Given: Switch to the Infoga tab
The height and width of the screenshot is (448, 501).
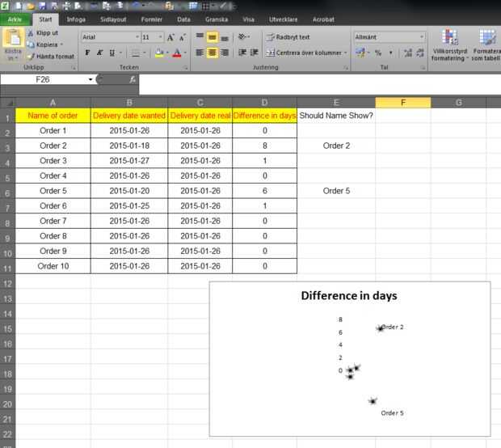Looking at the screenshot, I should pos(76,19).
